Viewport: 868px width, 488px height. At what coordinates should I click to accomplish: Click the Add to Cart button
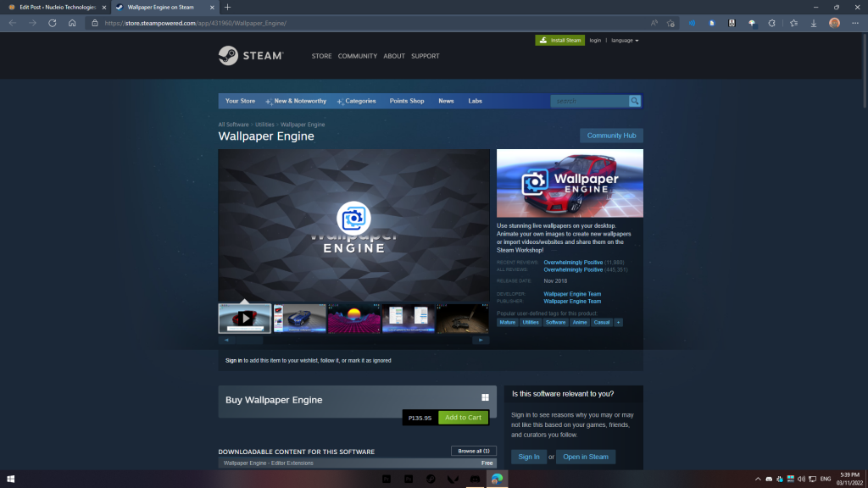pyautogui.click(x=464, y=418)
